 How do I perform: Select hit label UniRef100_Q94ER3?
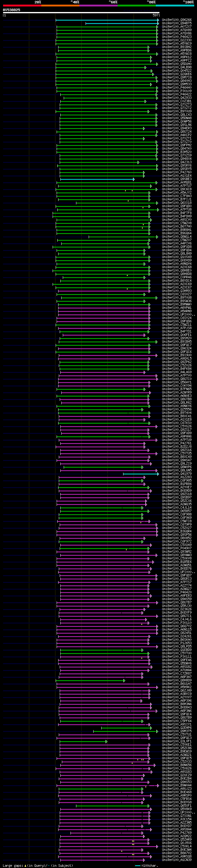tap(177, 128)
